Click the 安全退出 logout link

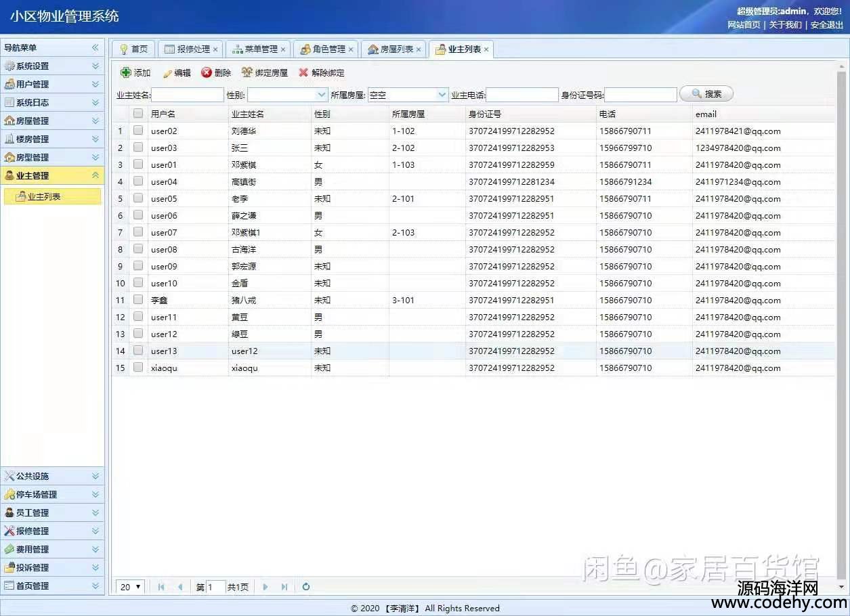tap(826, 25)
